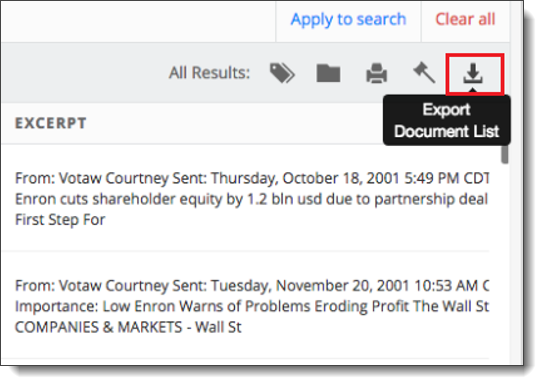Click the 'All Results:' label
Screen dimensions: 544x386
point(209,73)
